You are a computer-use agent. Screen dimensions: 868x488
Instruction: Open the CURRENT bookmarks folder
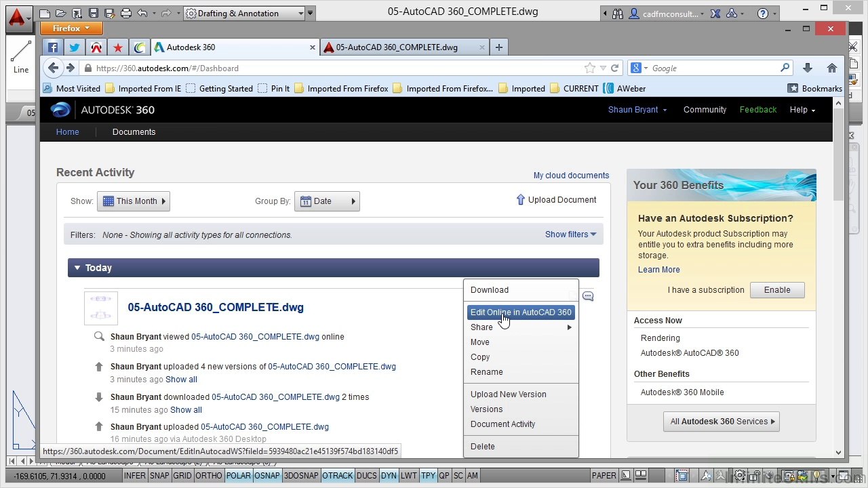coord(574,89)
